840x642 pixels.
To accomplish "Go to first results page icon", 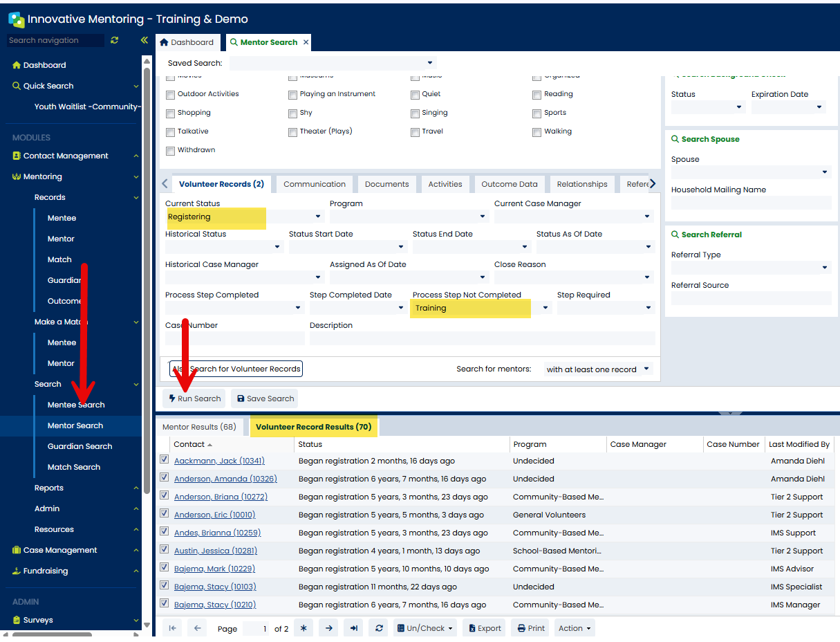I will (x=172, y=628).
